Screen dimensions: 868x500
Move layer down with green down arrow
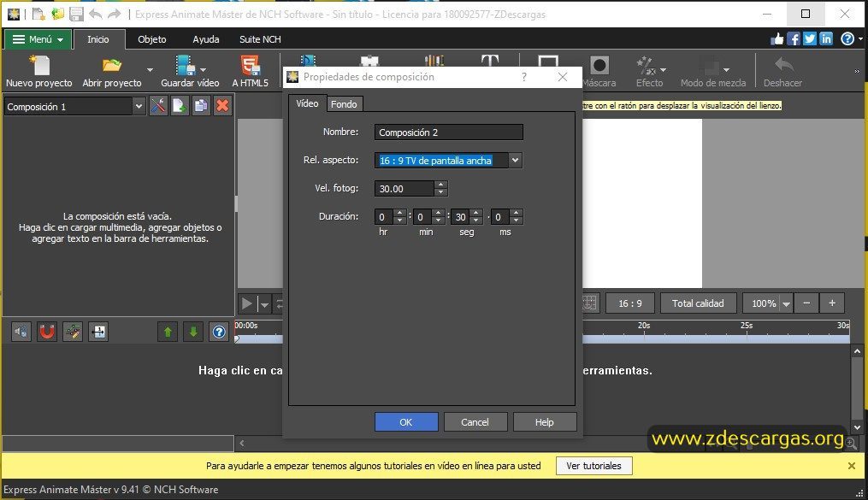click(x=193, y=332)
